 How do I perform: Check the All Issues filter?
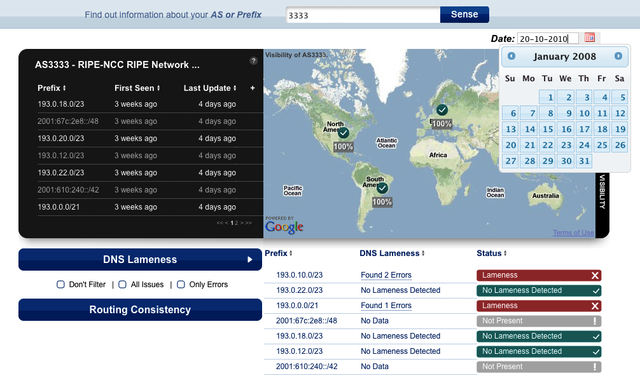tap(122, 285)
